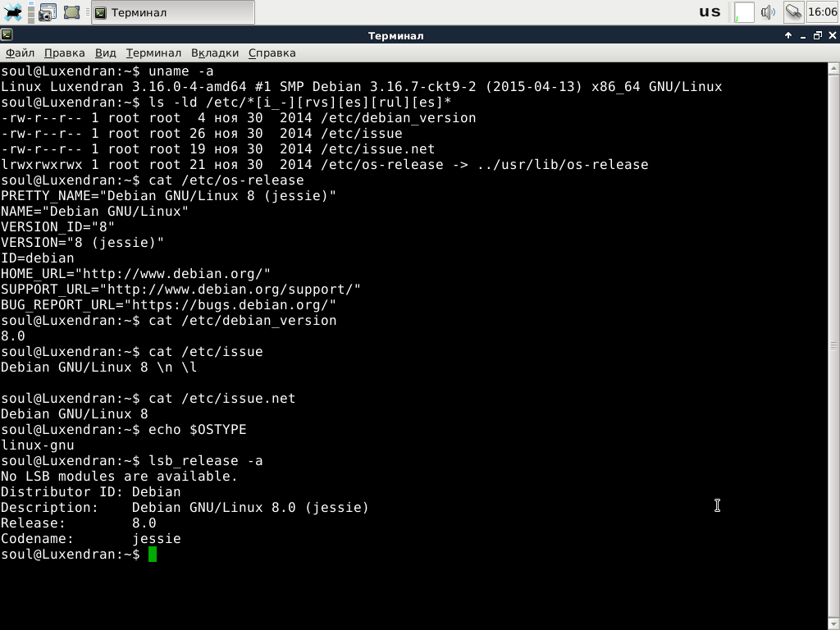Image resolution: width=840 pixels, height=630 pixels.
Task: Click the SUPPORT_URL line
Action: tap(180, 289)
